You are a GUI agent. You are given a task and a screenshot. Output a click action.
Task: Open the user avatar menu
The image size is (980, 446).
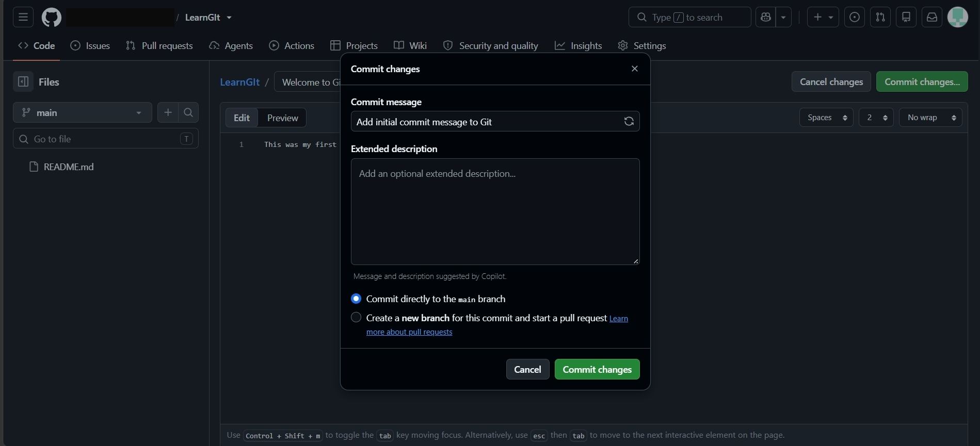[x=958, y=17]
